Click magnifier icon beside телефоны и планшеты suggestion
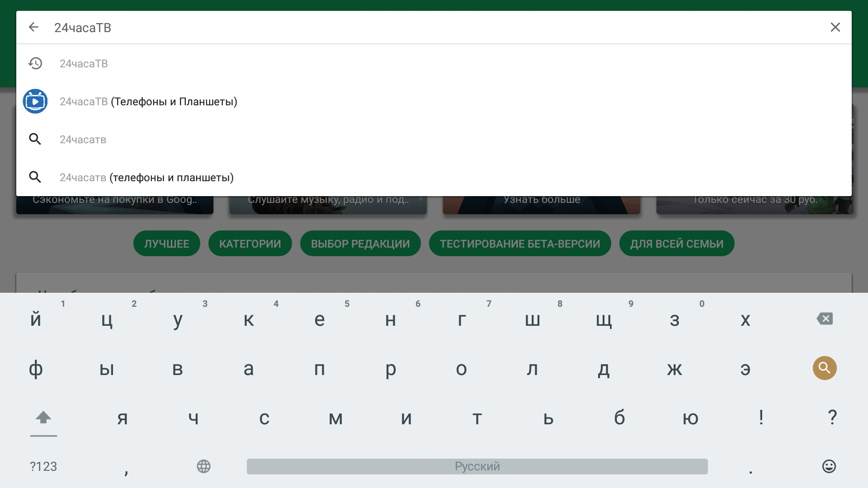 (x=35, y=177)
